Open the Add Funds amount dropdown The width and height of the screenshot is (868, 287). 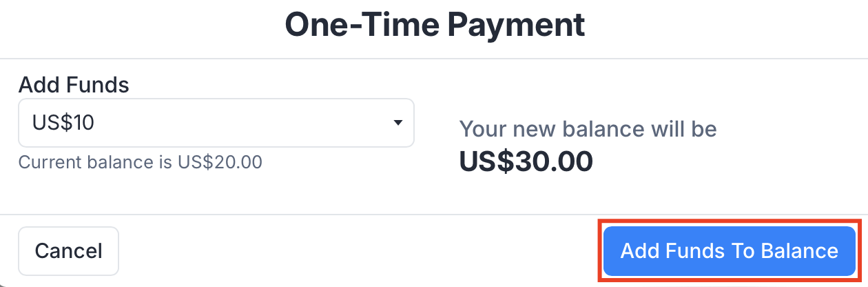[216, 123]
